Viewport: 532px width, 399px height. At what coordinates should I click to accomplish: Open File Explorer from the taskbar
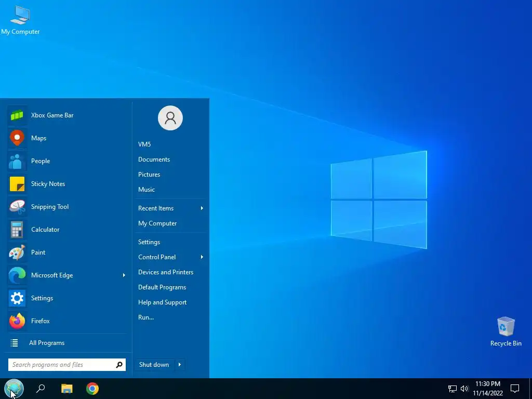(x=67, y=389)
